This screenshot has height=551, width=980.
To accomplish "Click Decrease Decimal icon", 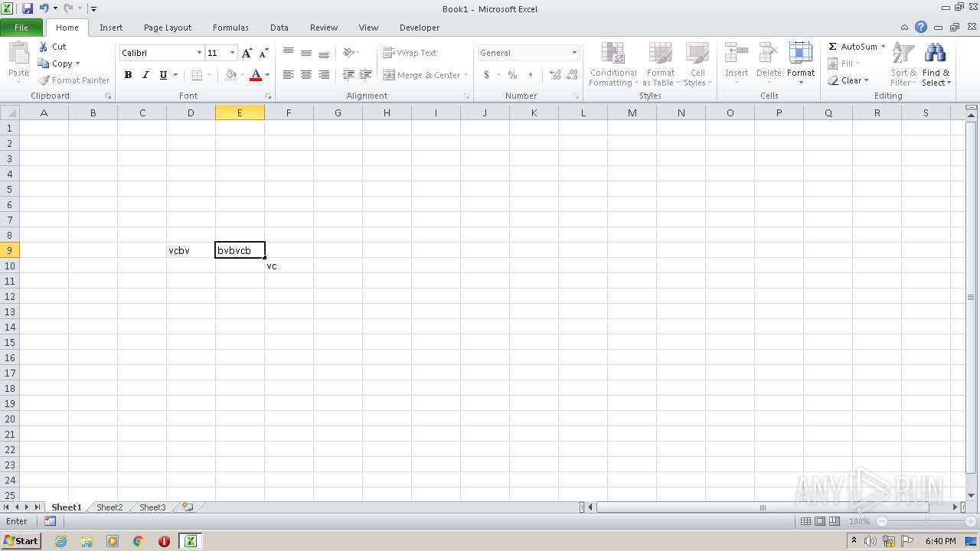I will tap(572, 75).
